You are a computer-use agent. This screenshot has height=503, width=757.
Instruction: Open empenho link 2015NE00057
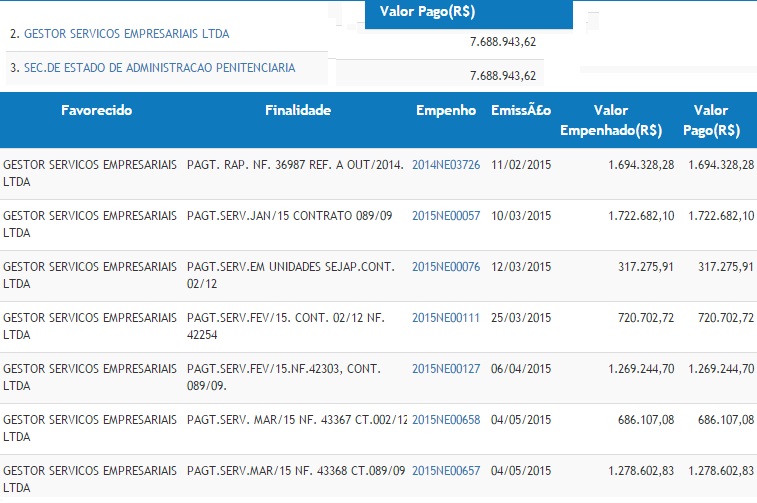(x=446, y=215)
